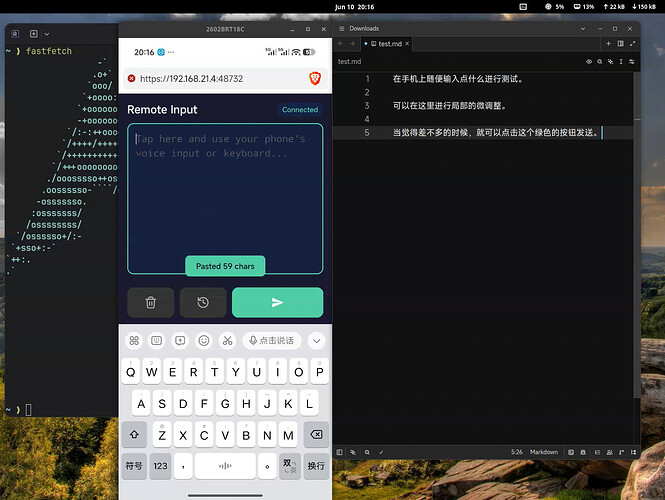665x500 pixels.
Task: Open the debugger bug icon in status bar
Action: click(x=583, y=452)
